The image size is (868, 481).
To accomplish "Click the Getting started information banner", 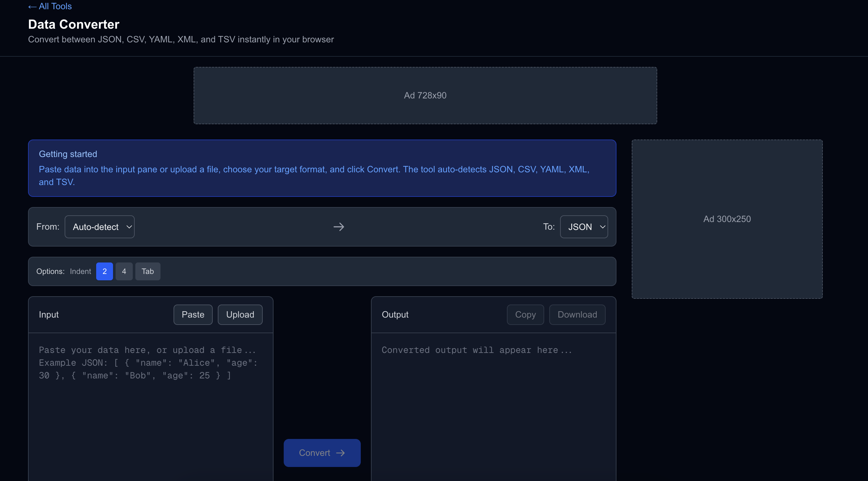I will (322, 168).
